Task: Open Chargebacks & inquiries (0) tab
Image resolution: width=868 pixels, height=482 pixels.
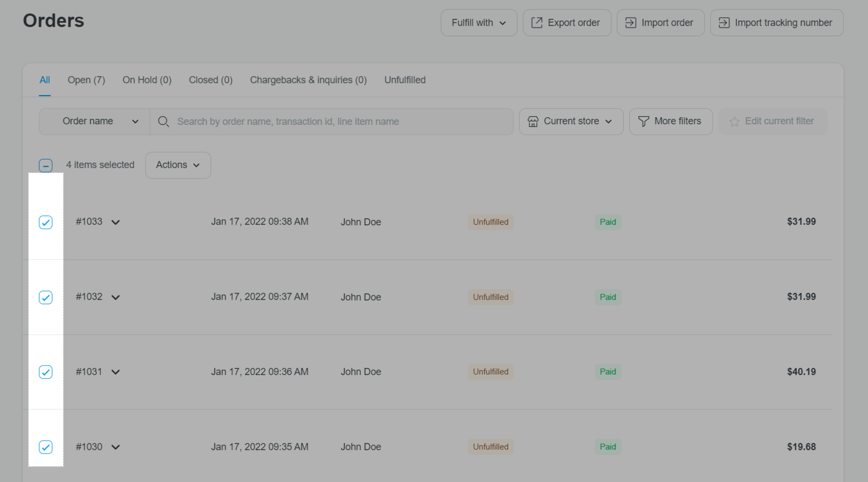Action: (308, 80)
